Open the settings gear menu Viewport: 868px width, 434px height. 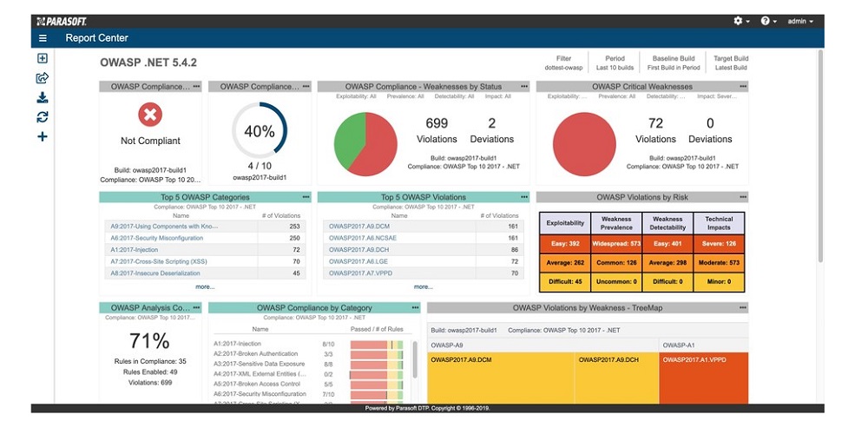(741, 21)
